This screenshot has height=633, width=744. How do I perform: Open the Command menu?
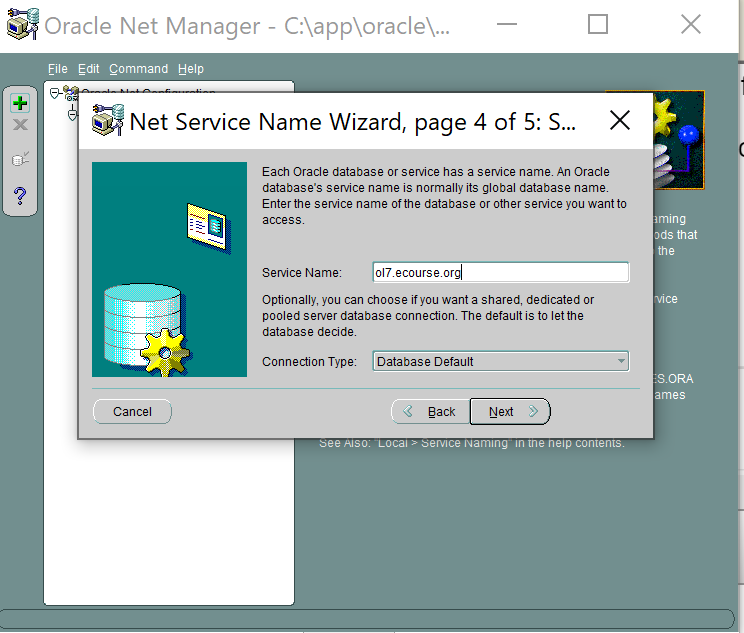point(138,69)
